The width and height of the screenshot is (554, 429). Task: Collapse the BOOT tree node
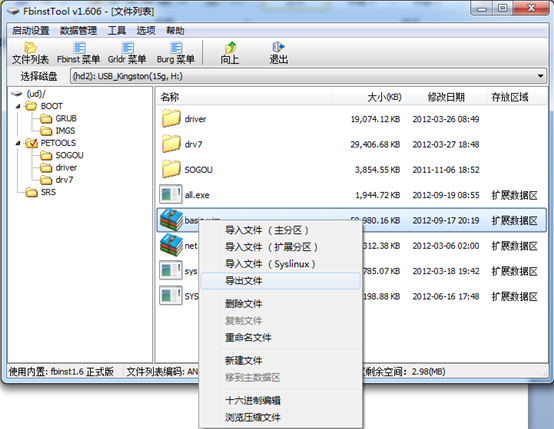coord(18,106)
